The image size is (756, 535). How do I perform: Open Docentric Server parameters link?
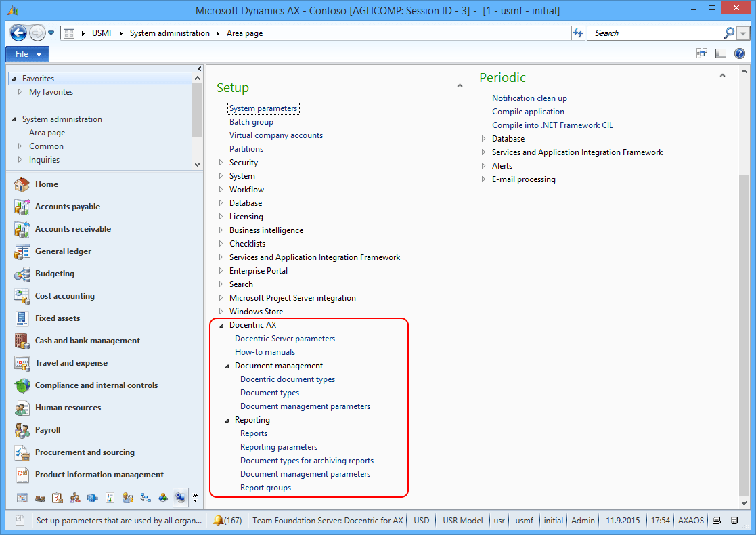[284, 339]
